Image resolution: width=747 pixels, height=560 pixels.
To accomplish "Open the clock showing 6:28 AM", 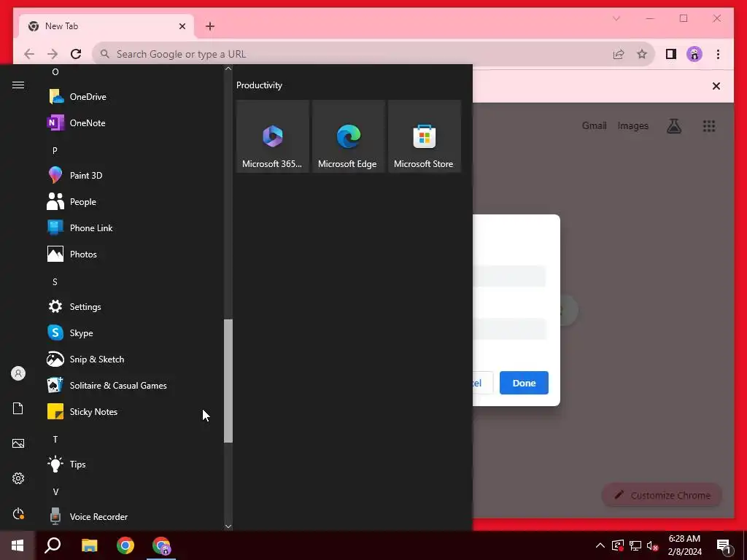I will [x=684, y=545].
